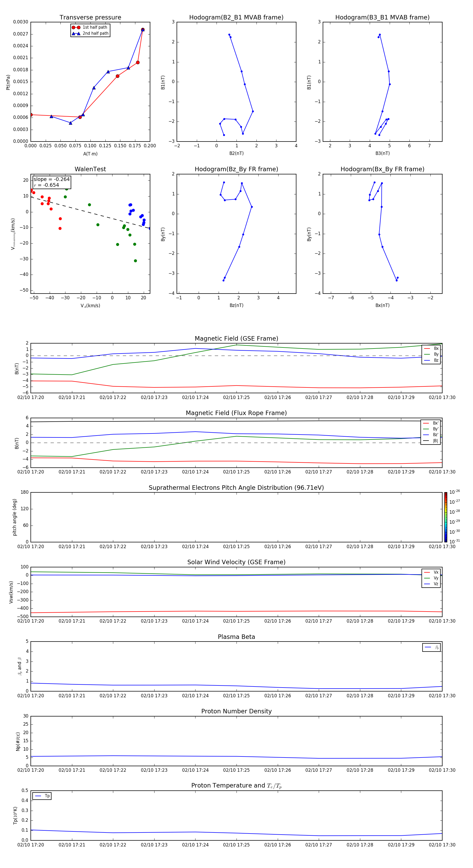Screen dimensions: 473x868
Task: Select 'By' in the GSE magnetic field legend
Action: click(x=431, y=355)
